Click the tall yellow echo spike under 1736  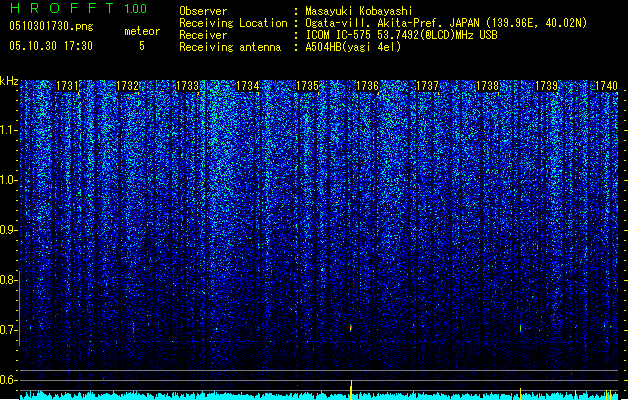[x=351, y=390]
